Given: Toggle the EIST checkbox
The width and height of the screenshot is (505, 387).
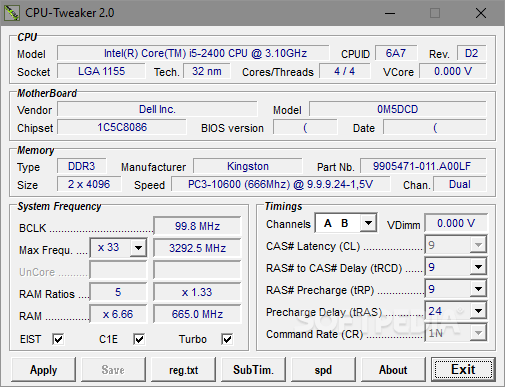Looking at the screenshot, I should click(58, 339).
